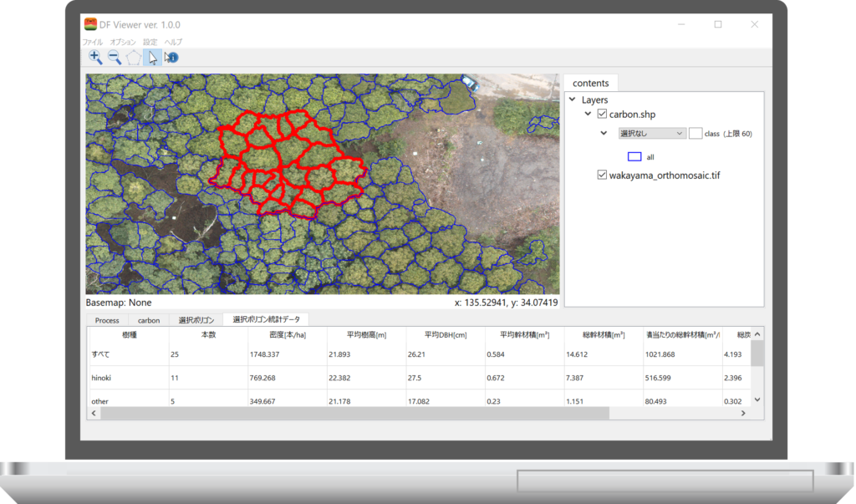
Task: Click the 本数 column header
Action: click(208, 334)
